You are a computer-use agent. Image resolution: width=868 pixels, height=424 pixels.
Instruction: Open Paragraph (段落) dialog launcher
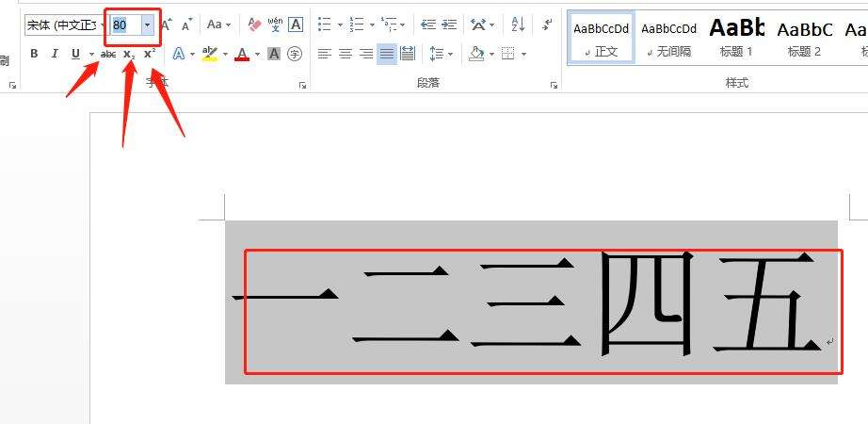click(554, 86)
